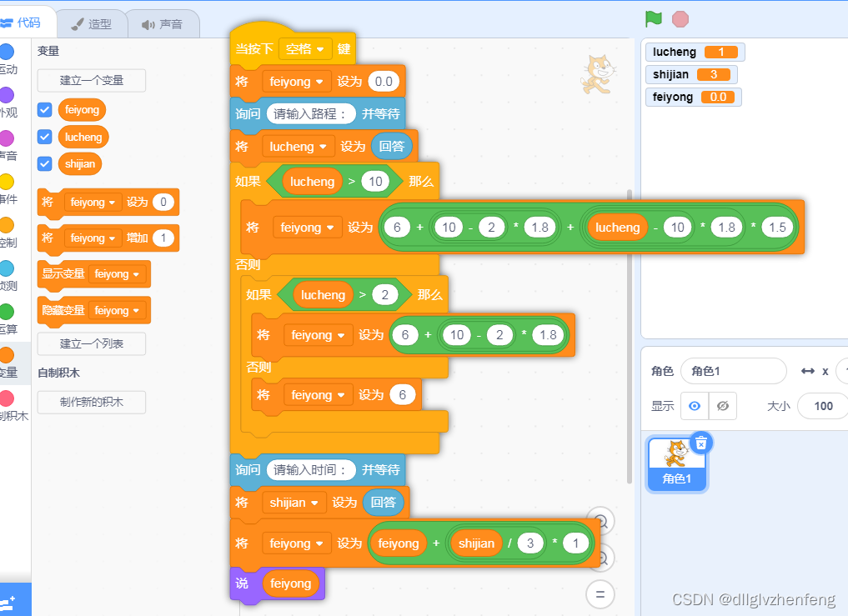Hide the sprite with crossed-eye icon
Viewport: 848px width, 616px height.
click(x=723, y=406)
